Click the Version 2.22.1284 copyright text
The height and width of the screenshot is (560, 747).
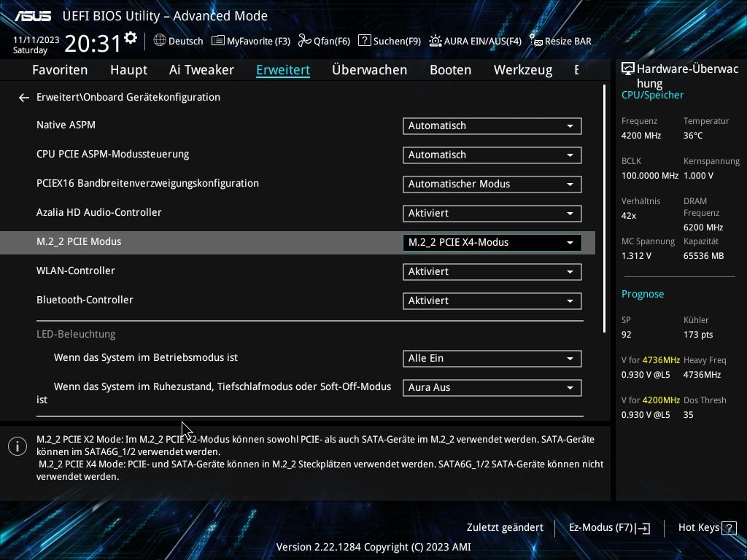coord(373,547)
